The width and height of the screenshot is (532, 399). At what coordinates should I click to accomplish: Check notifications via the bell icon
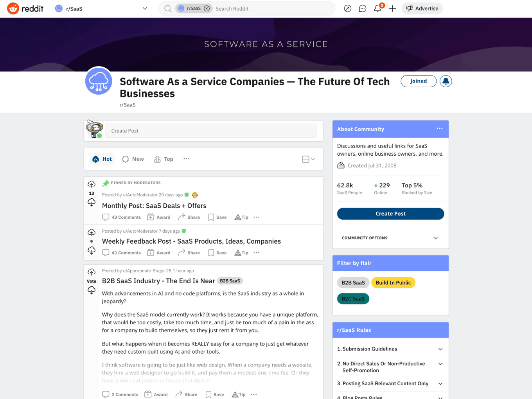[377, 8]
